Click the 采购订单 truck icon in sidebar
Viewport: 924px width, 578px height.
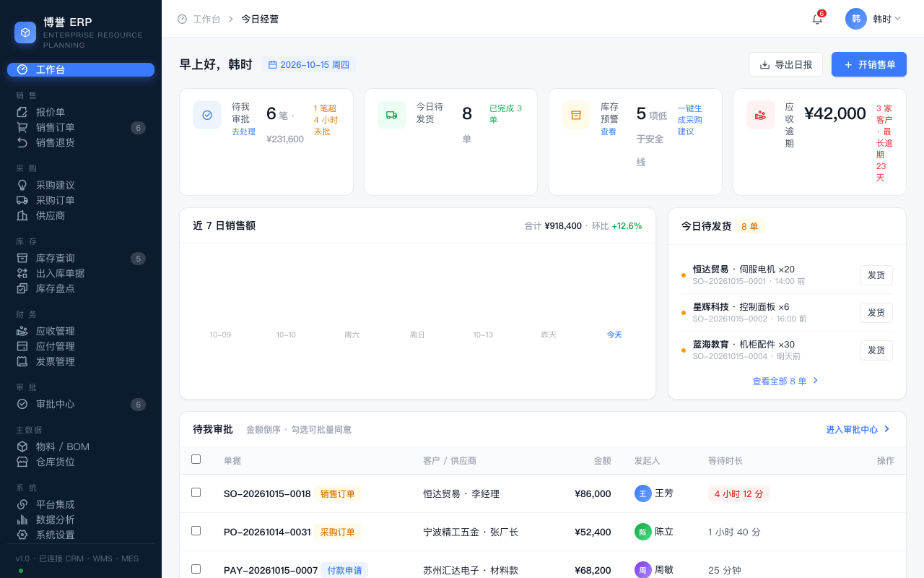[22, 200]
